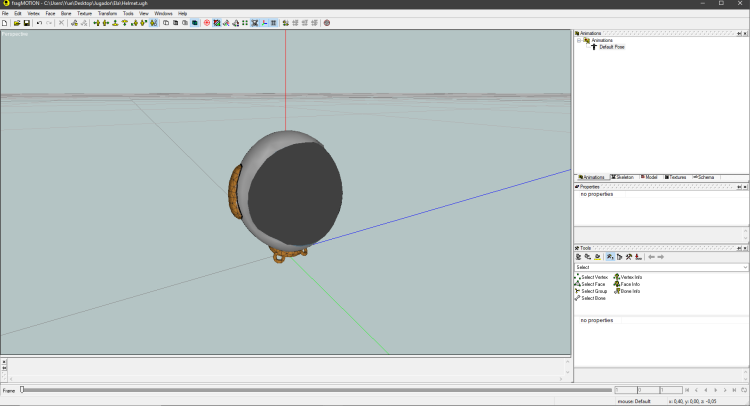Choose the Select Face tool

coord(592,284)
